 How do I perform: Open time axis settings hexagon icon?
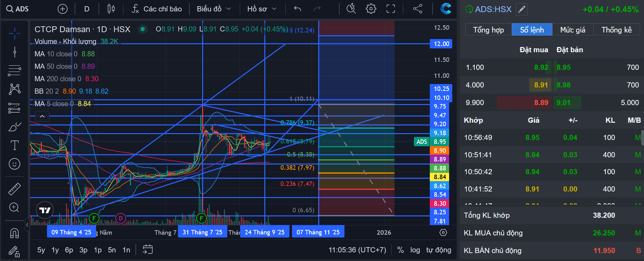pos(443,233)
